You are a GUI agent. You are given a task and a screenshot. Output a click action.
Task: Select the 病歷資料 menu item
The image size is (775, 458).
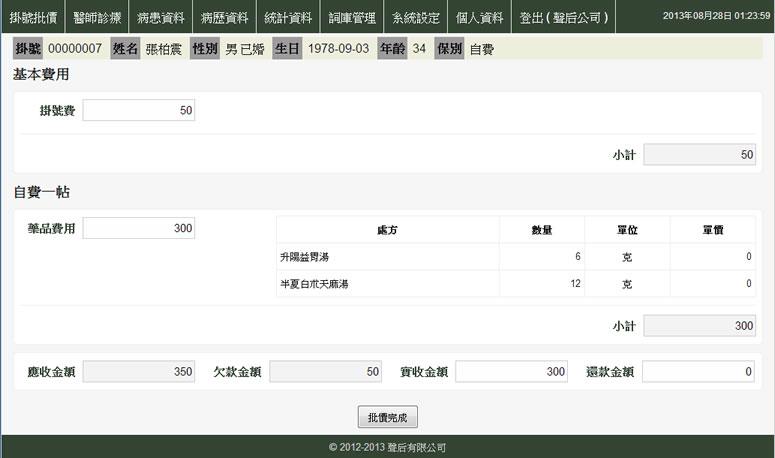(225, 17)
